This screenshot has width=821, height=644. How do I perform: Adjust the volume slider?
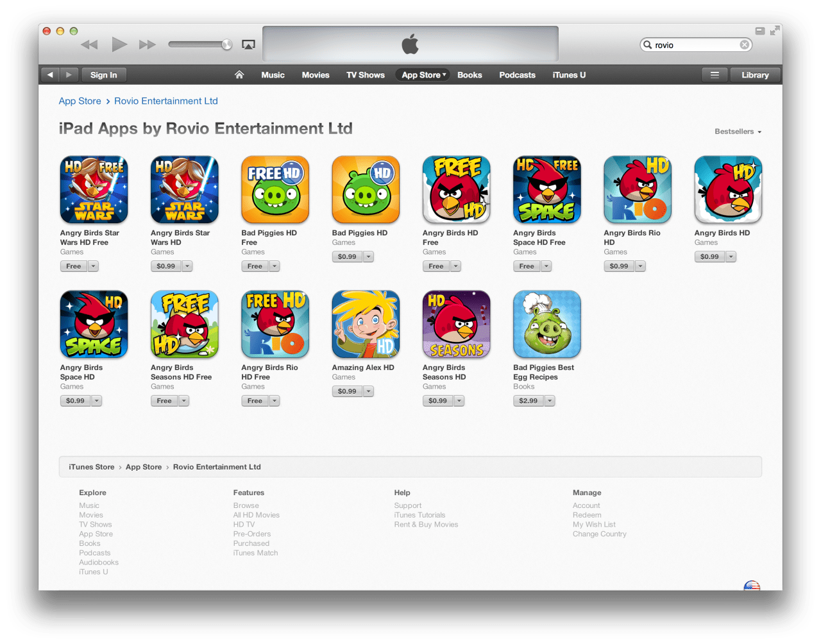pos(200,44)
